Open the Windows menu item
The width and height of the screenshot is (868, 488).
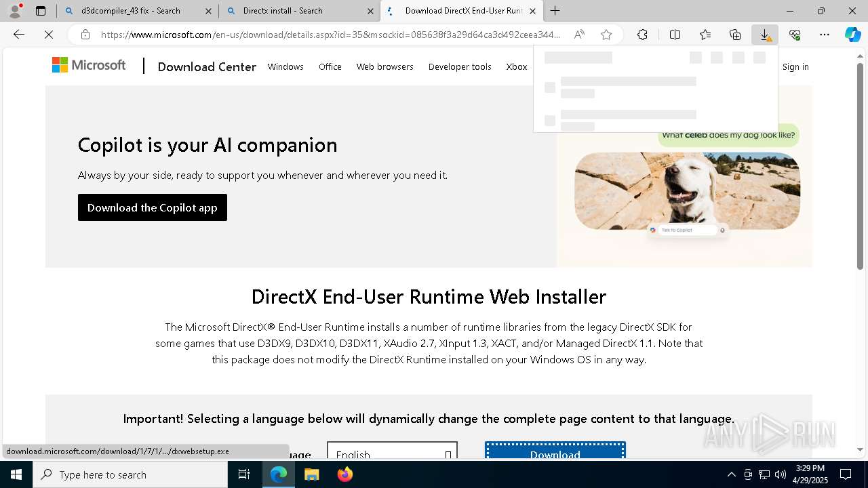click(x=285, y=66)
